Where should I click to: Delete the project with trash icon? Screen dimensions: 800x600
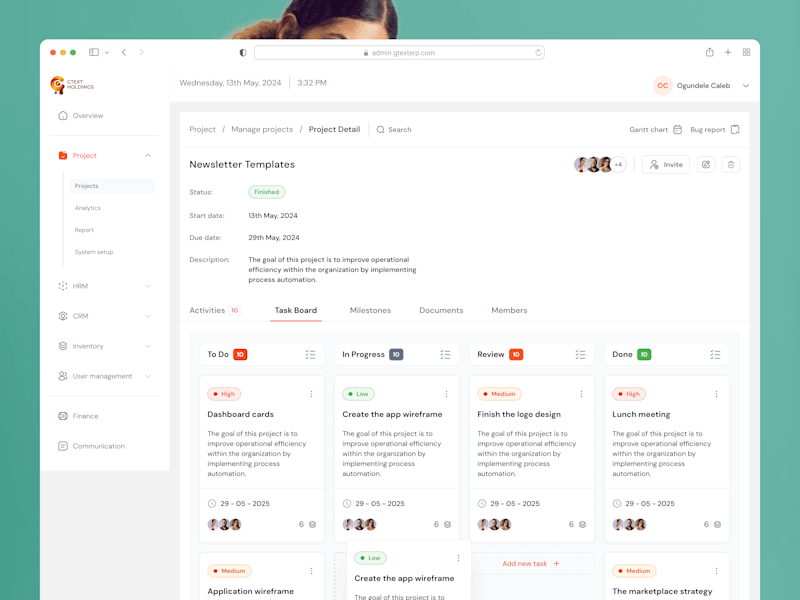click(x=731, y=165)
